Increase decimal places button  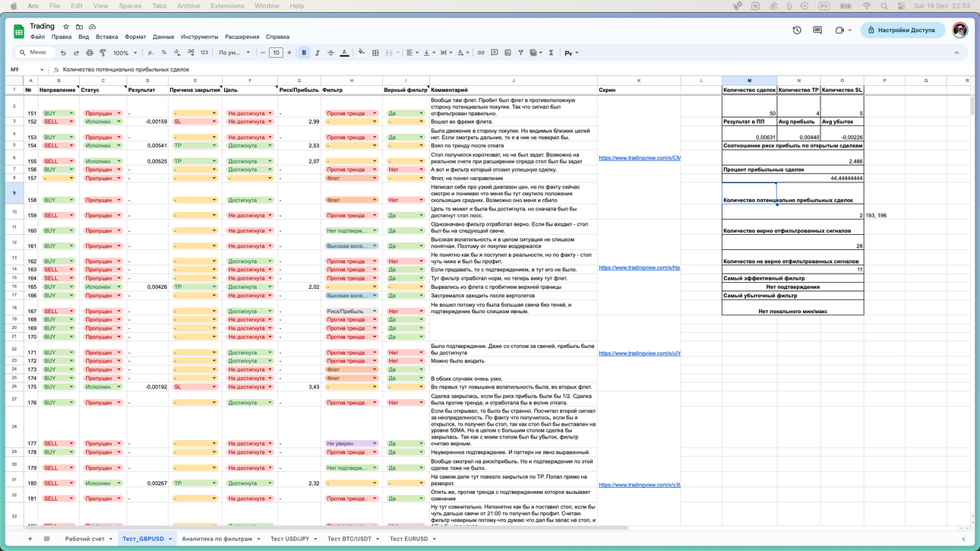tap(190, 53)
